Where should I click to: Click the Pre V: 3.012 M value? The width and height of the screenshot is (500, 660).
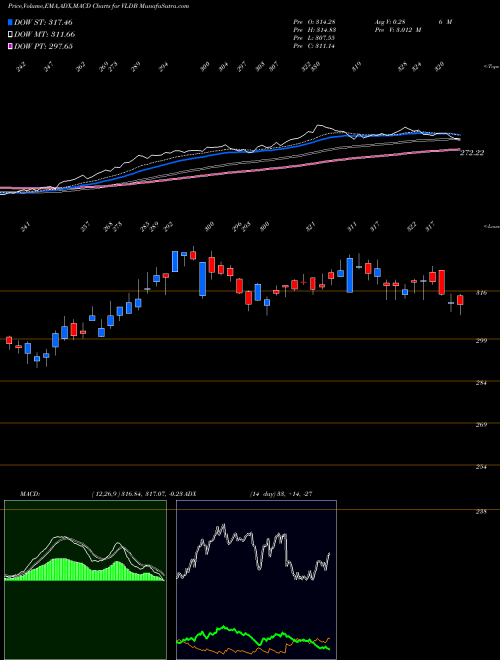(398, 30)
